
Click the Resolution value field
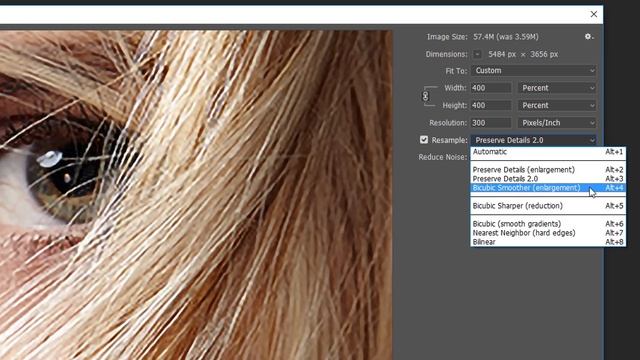point(491,123)
